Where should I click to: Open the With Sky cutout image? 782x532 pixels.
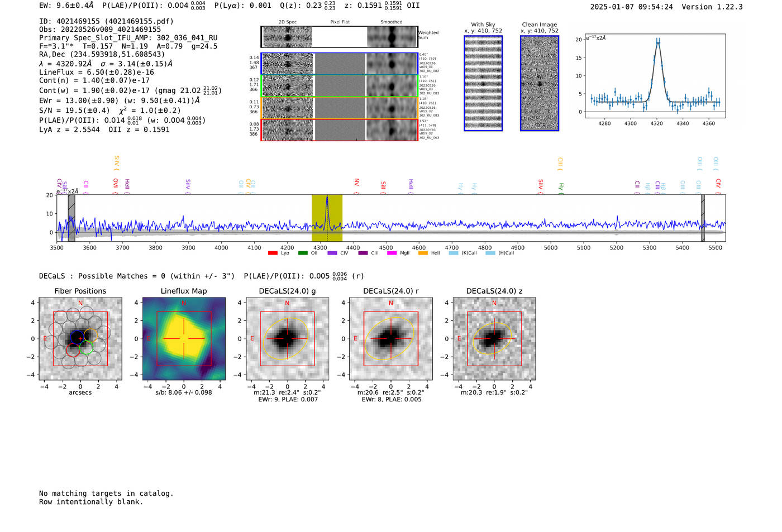point(483,83)
